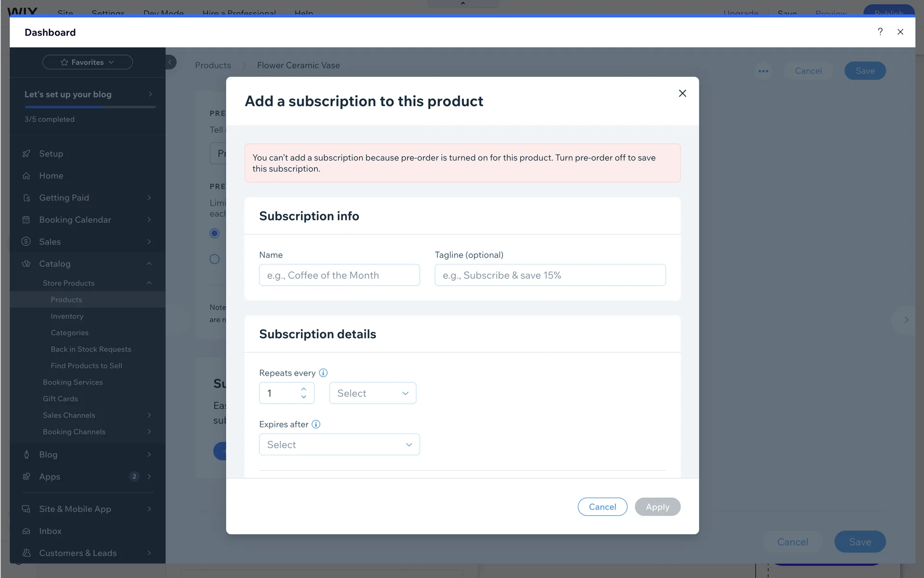924x578 pixels.
Task: Open the Favorites dropdown
Action: 88,62
